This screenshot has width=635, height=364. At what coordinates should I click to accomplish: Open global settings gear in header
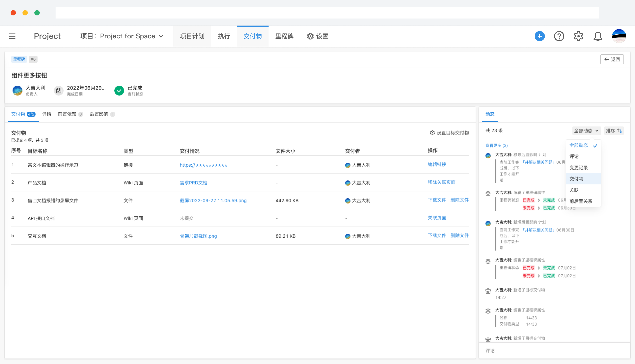(x=578, y=36)
